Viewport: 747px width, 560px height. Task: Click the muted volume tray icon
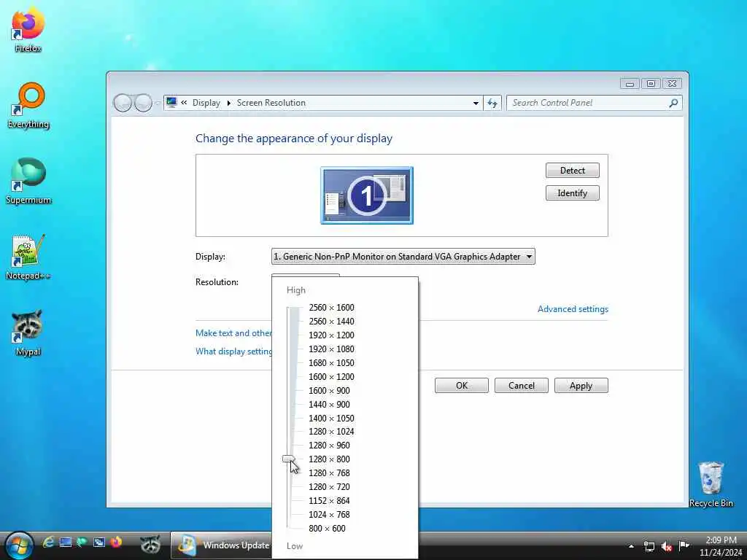pyautogui.click(x=667, y=545)
